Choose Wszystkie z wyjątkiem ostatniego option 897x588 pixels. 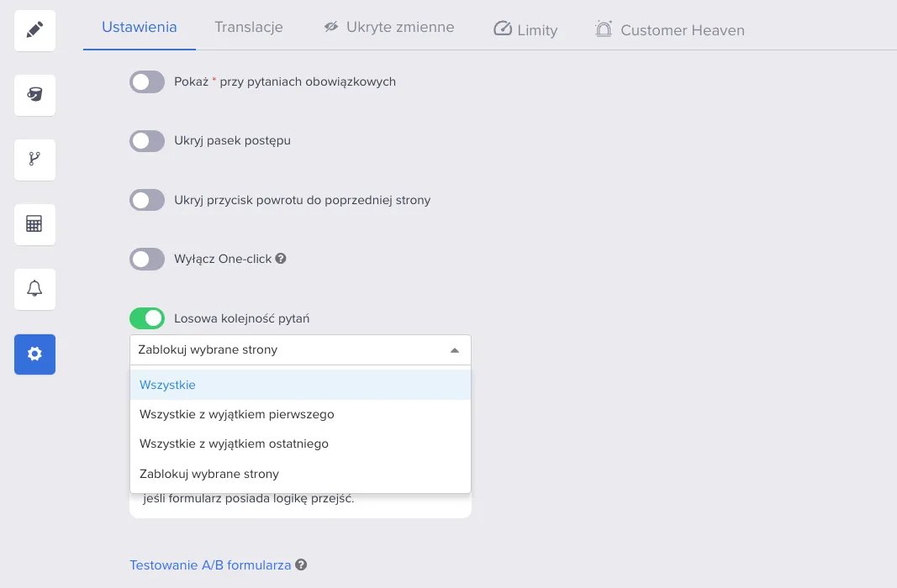(x=300, y=444)
